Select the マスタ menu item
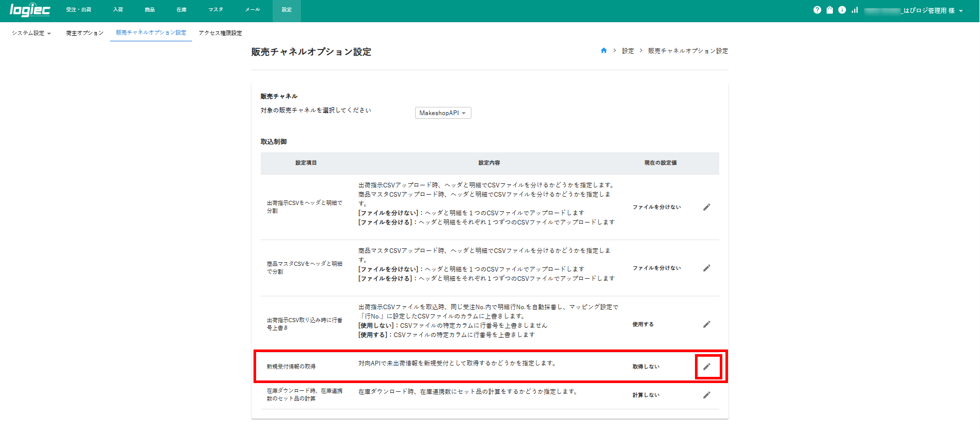The width and height of the screenshot is (980, 429). point(216,10)
